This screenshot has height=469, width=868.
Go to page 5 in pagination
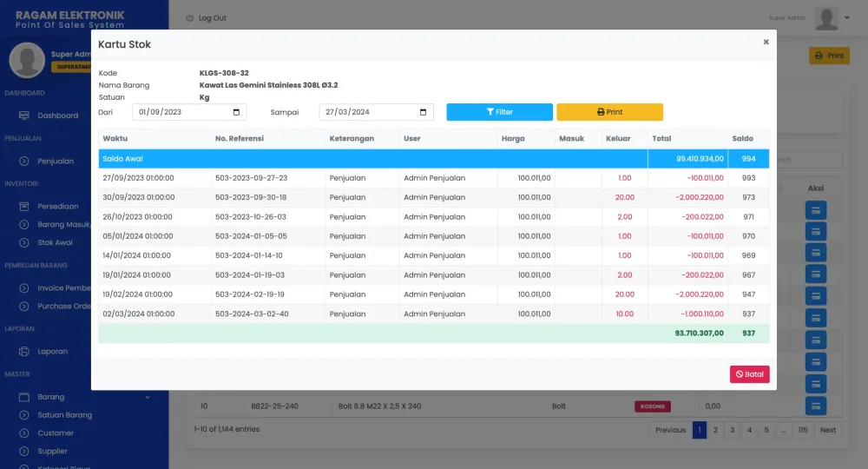[766, 430]
